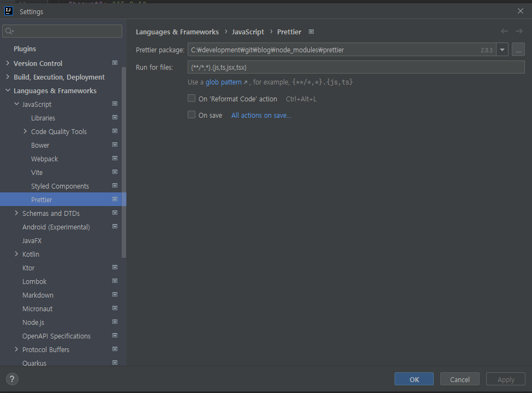Select JavaFX in the settings tree
This screenshot has height=393, width=532.
tap(32, 240)
